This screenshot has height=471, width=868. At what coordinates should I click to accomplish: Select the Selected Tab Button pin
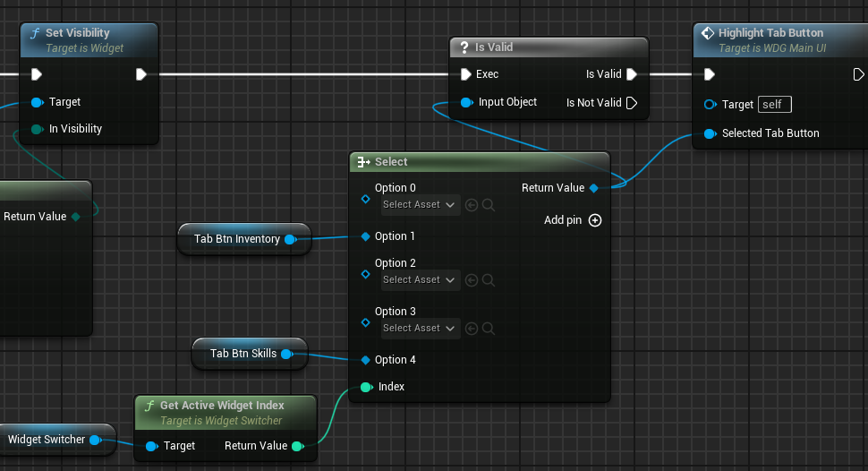[x=711, y=133]
